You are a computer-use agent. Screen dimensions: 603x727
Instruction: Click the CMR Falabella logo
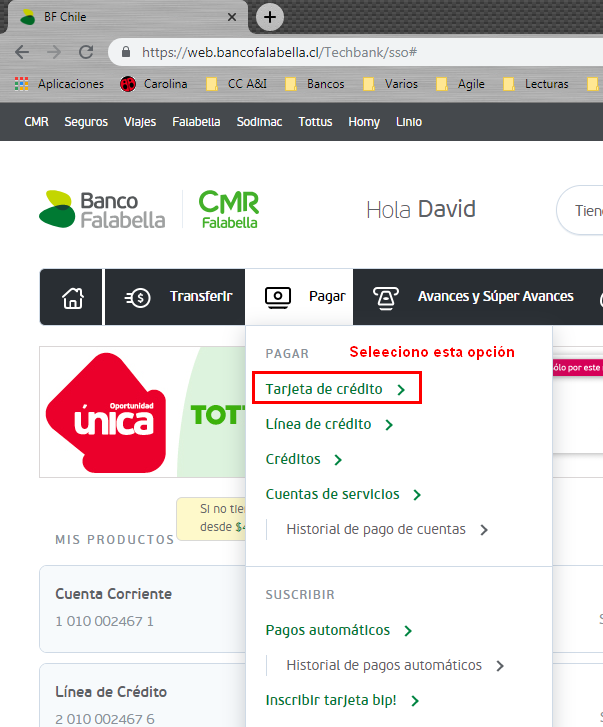point(229,210)
